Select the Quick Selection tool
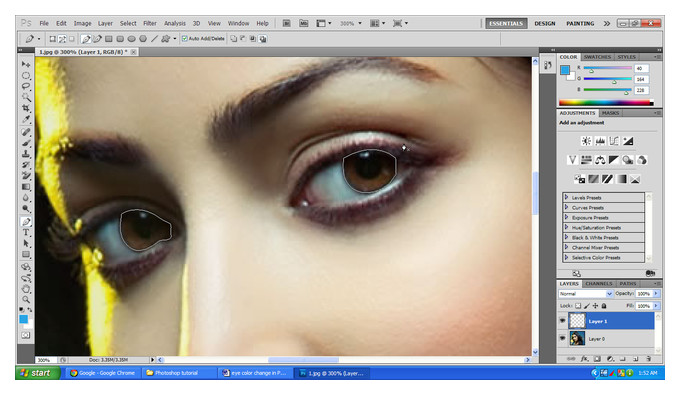 (26, 97)
